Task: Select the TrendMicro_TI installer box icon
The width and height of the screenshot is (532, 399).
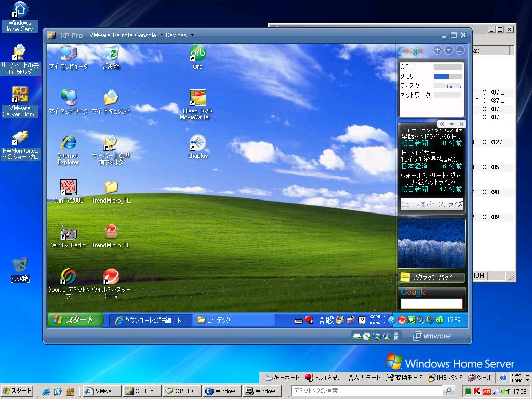Action: pos(111,236)
